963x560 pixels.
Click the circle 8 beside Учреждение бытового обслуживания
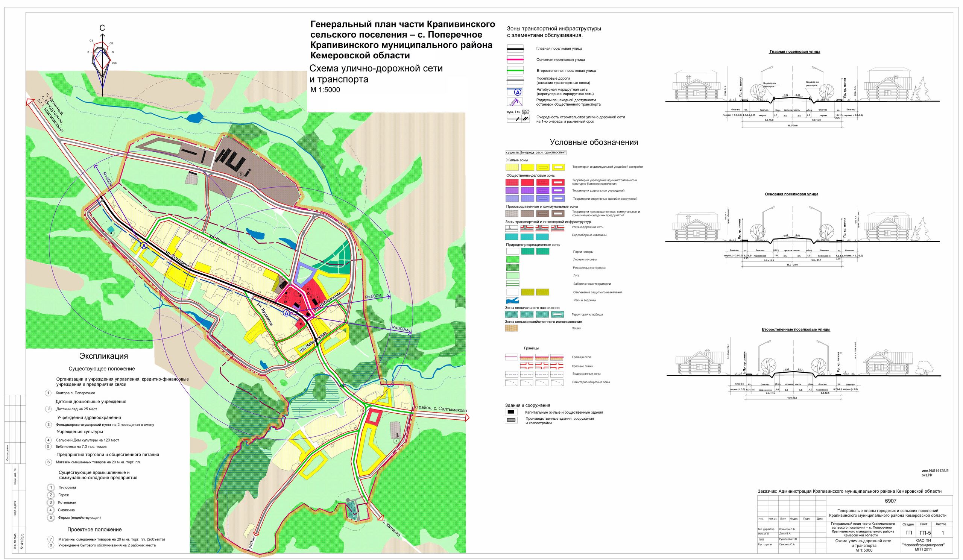pyautogui.click(x=50, y=545)
